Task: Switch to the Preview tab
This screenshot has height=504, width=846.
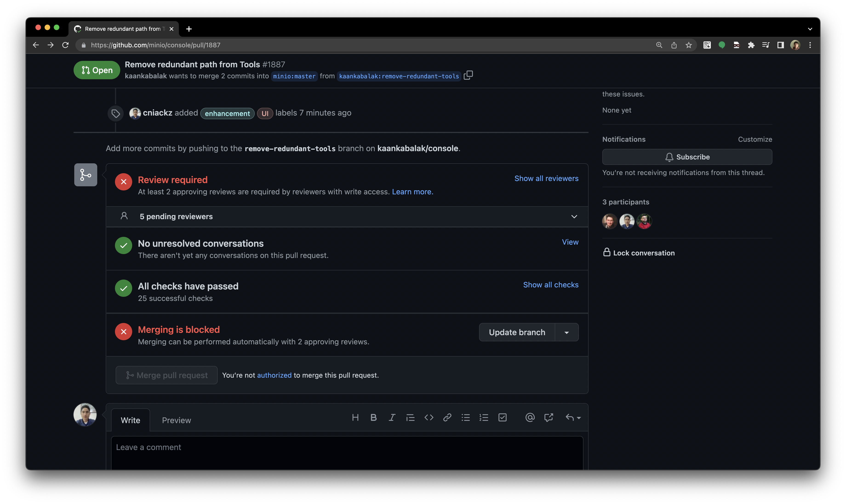Action: (x=176, y=420)
